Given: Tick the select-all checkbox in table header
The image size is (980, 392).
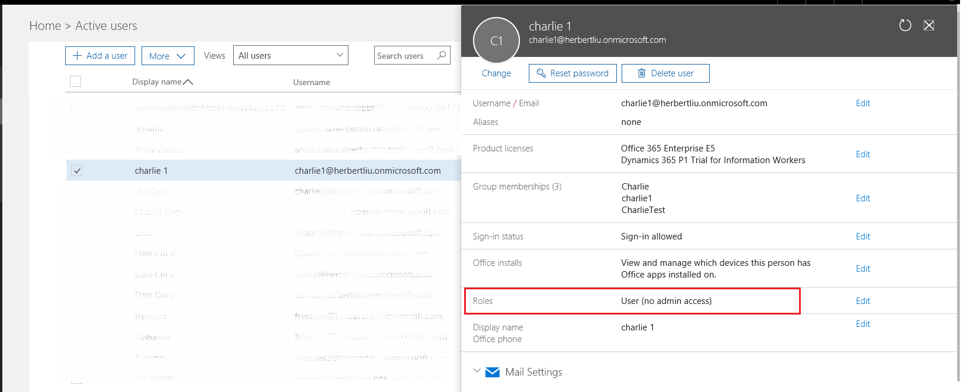Looking at the screenshot, I should click(75, 81).
